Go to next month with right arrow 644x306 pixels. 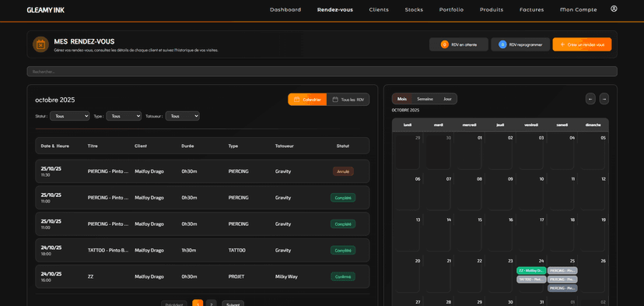604,99
